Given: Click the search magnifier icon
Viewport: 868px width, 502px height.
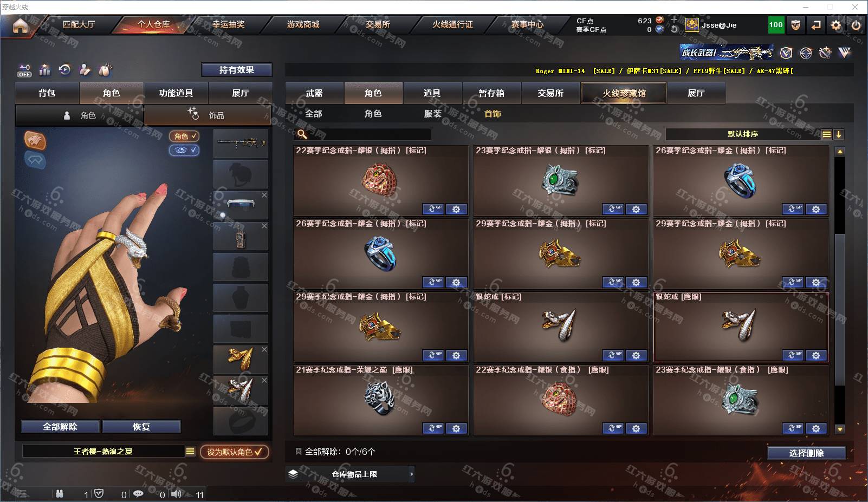Looking at the screenshot, I should pyautogui.click(x=302, y=134).
